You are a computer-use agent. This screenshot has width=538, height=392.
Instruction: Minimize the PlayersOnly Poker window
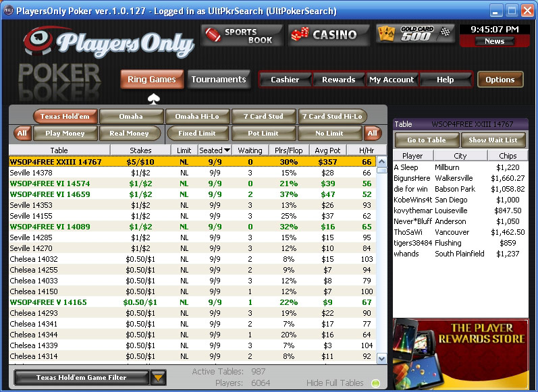pos(495,11)
